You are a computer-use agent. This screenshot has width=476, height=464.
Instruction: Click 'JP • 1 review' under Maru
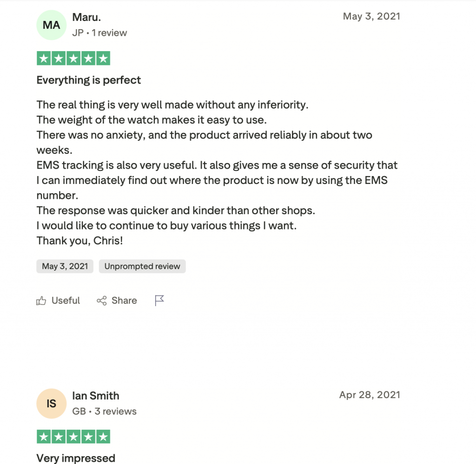[99, 33]
